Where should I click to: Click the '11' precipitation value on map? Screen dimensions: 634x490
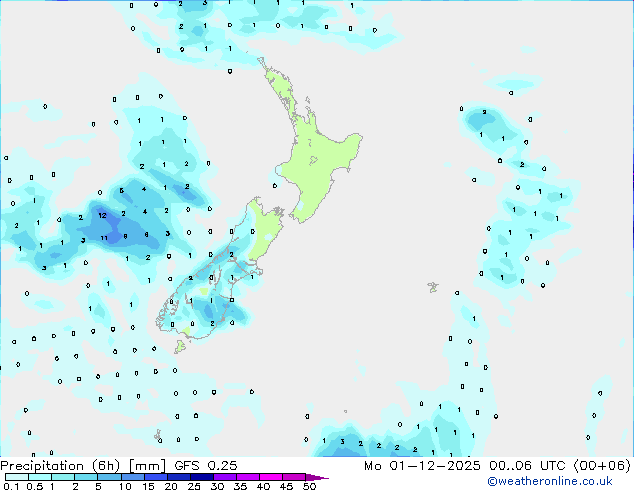104,238
